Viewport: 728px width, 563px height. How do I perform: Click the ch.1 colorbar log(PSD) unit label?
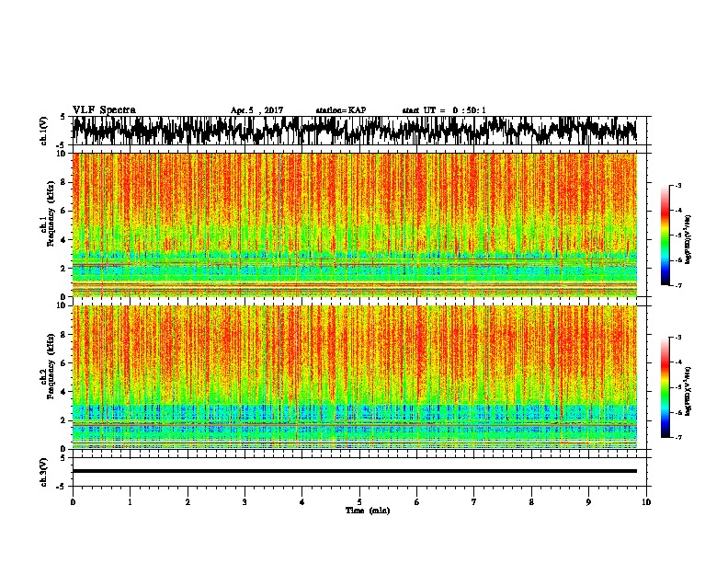coord(688,240)
